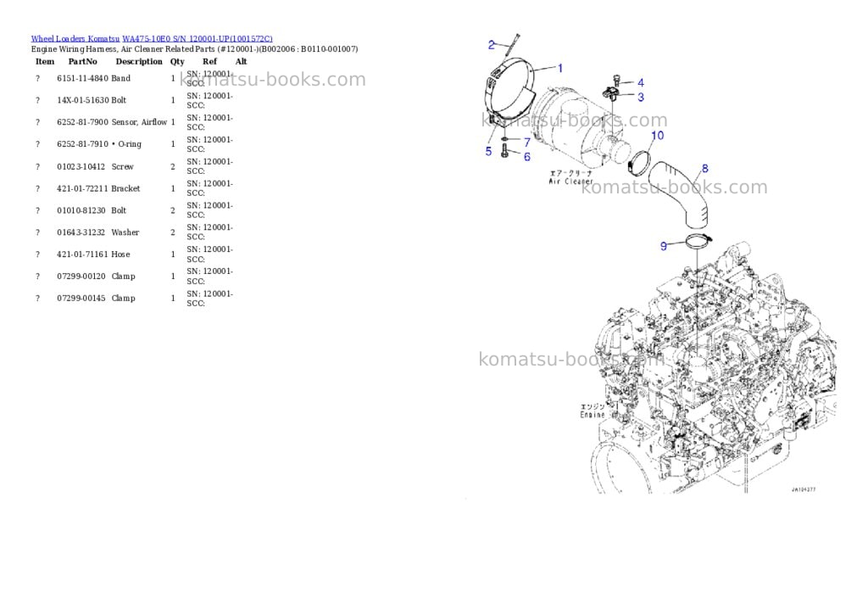Image resolution: width=868 pixels, height=615 pixels.
Task: Click diagram callout number 3
Action: tap(641, 97)
